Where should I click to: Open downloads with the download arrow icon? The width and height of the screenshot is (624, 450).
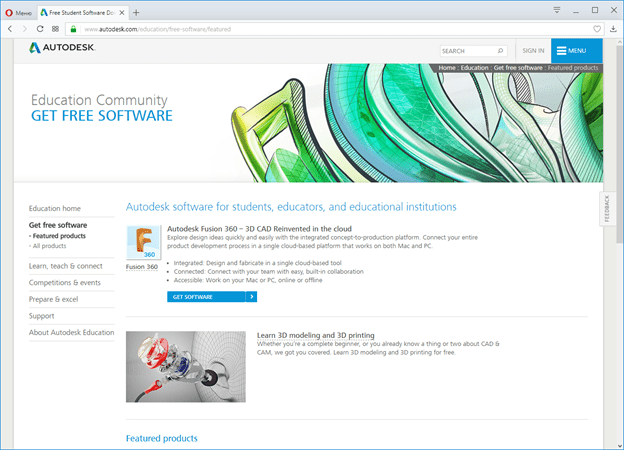tap(613, 29)
